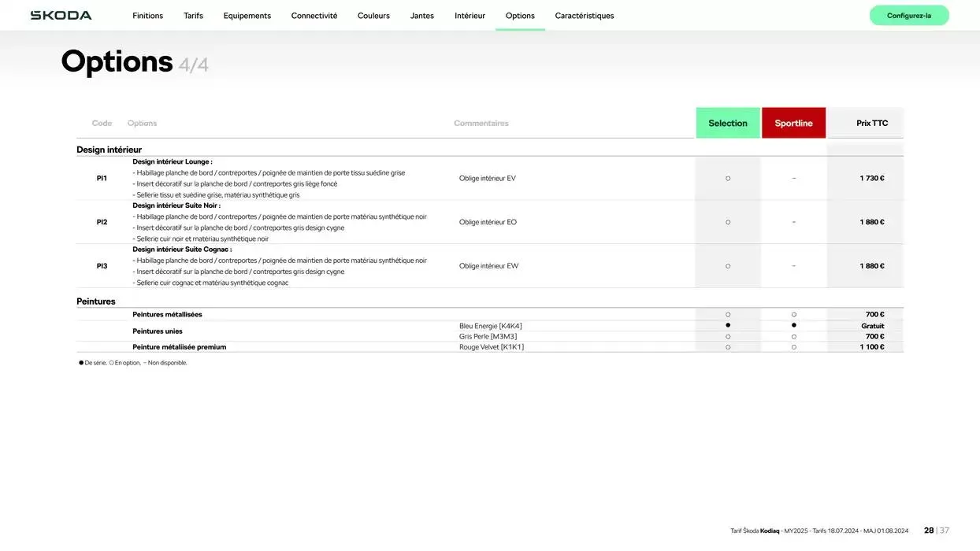
Task: Select the Couleurs tab
Action: pos(373,16)
